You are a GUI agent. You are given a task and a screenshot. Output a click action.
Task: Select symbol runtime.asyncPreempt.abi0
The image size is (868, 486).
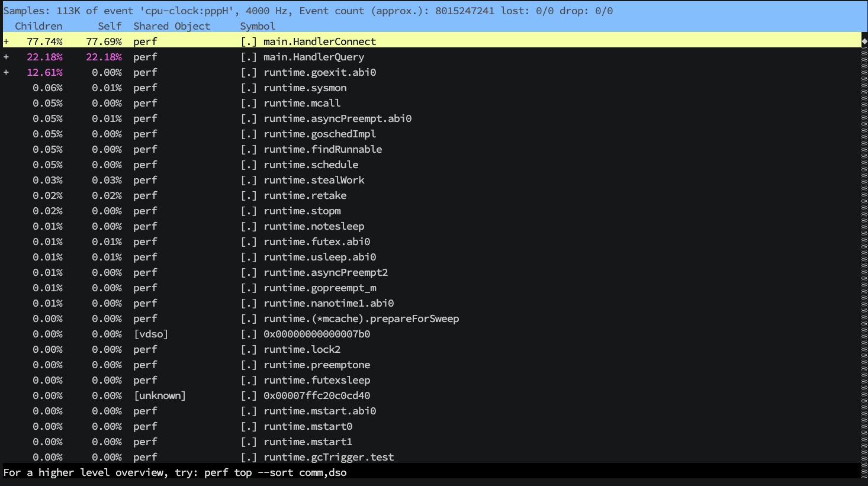(x=337, y=118)
